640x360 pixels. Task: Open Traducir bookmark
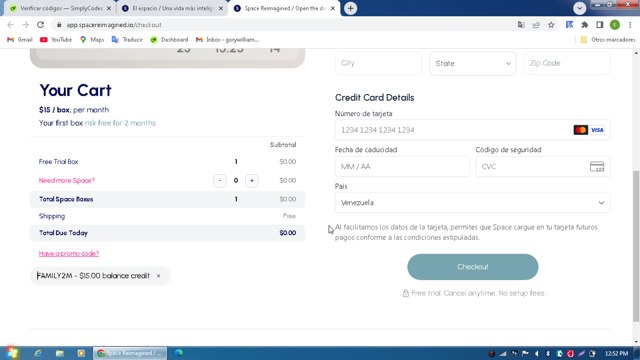[x=127, y=40]
